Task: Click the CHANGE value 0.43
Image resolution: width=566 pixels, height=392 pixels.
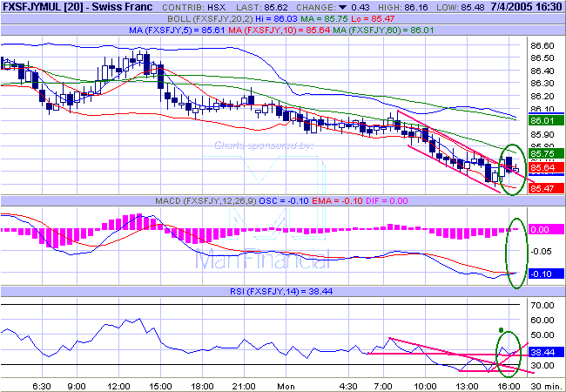Action: (359, 8)
